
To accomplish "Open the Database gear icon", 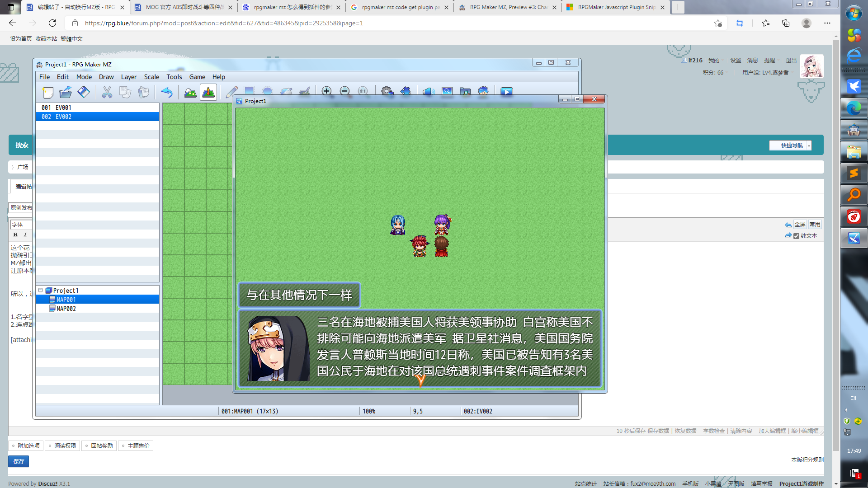I will click(387, 91).
